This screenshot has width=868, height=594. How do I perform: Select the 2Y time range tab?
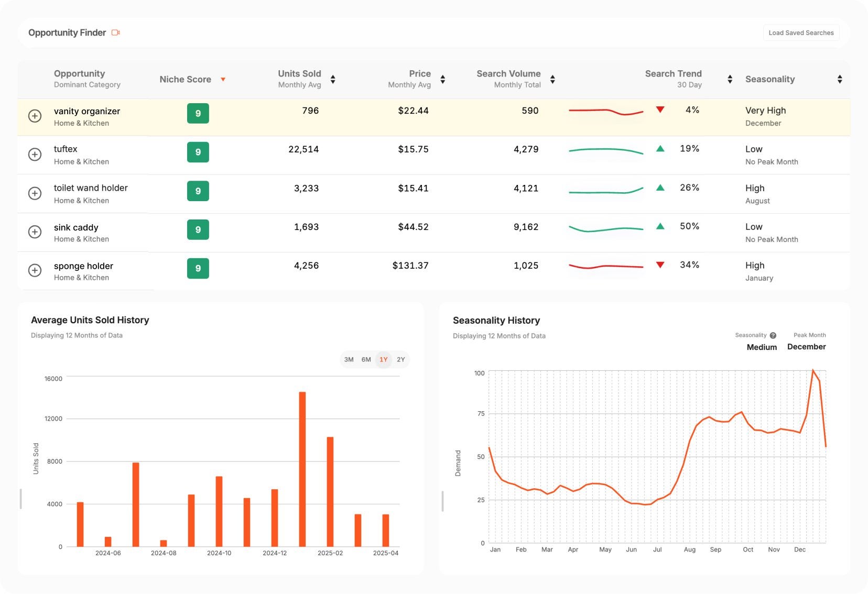coord(400,360)
